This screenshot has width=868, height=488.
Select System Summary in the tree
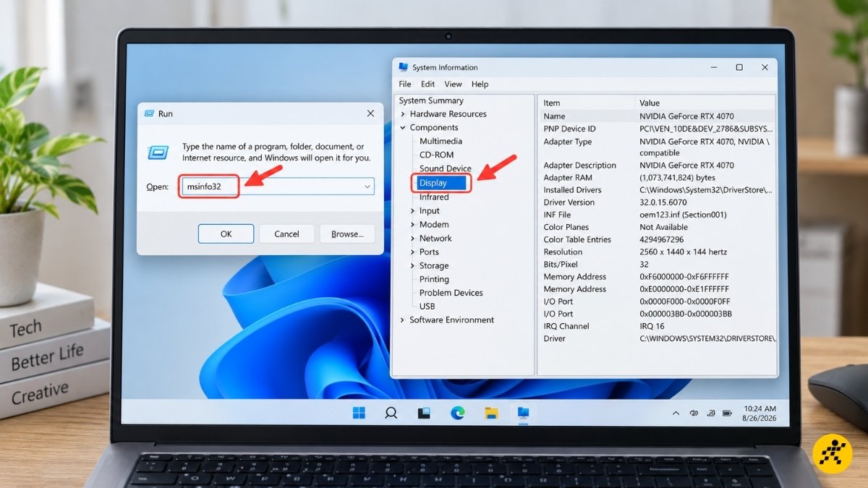(x=431, y=100)
